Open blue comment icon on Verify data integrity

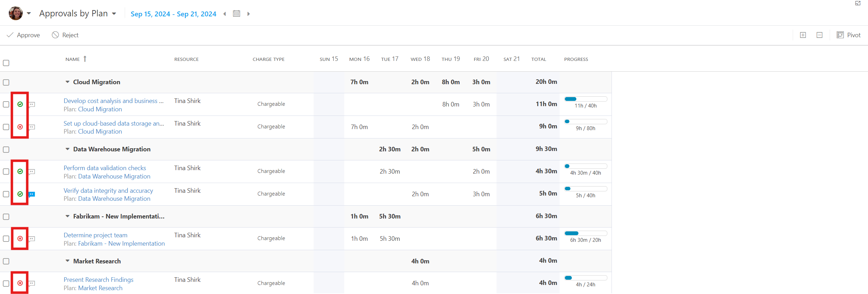click(32, 194)
